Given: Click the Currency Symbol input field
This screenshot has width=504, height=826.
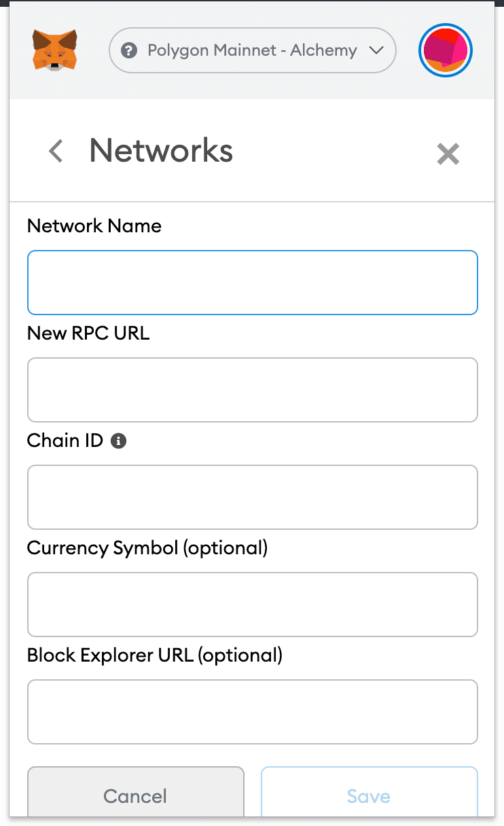Looking at the screenshot, I should (252, 605).
